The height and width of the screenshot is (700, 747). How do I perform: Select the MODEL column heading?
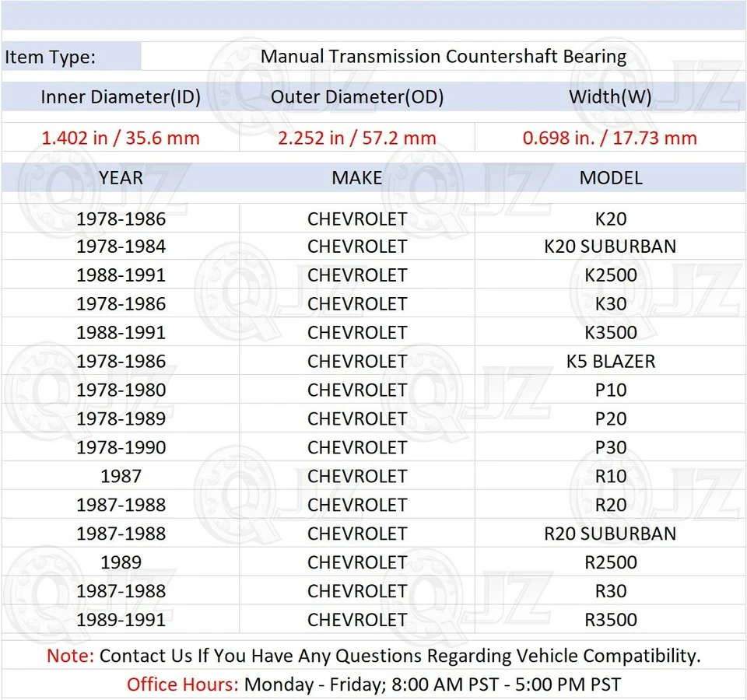coord(611,178)
